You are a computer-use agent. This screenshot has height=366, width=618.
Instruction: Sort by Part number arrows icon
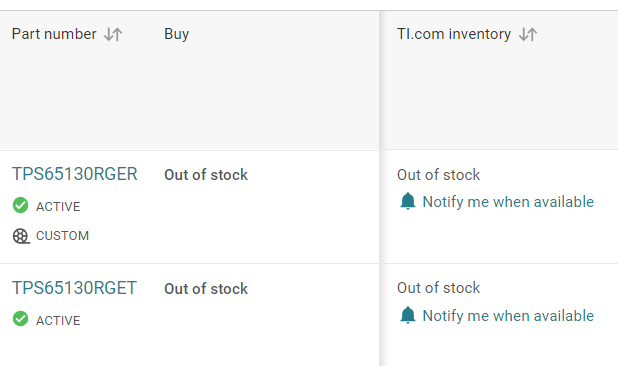point(113,34)
